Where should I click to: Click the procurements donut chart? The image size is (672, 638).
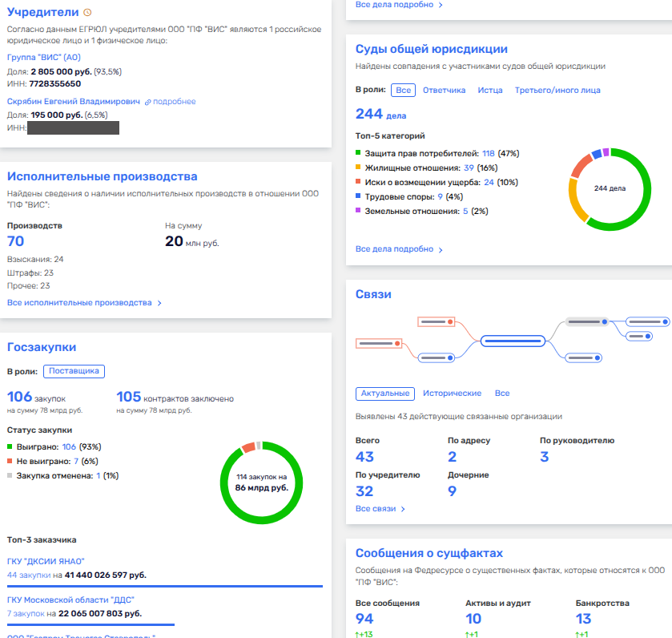(x=261, y=483)
